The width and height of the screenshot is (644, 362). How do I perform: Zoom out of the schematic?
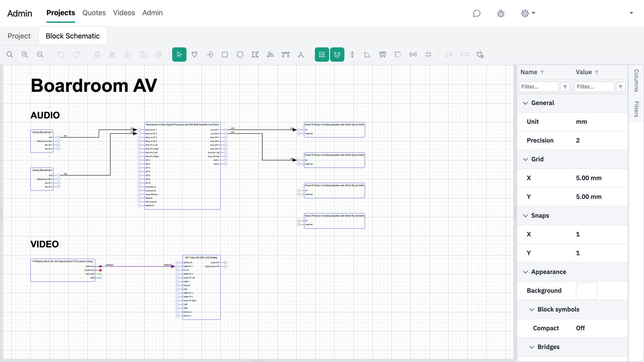click(x=40, y=55)
